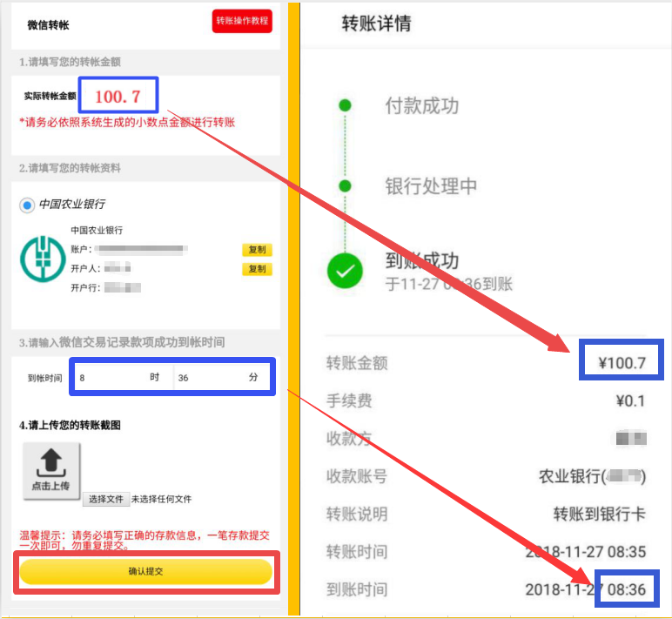Screen dimensions: 672x619
Task: Click the minute input field showing 36
Action: [209, 378]
